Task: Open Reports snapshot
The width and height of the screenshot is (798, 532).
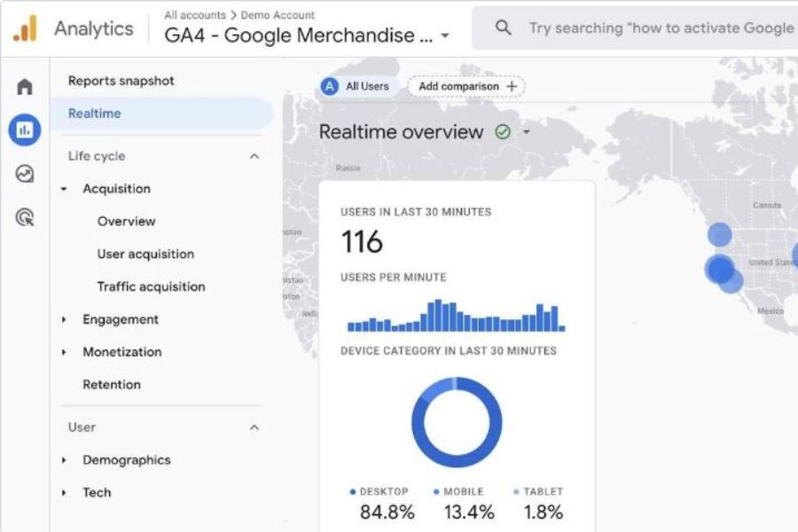Action: [x=121, y=81]
